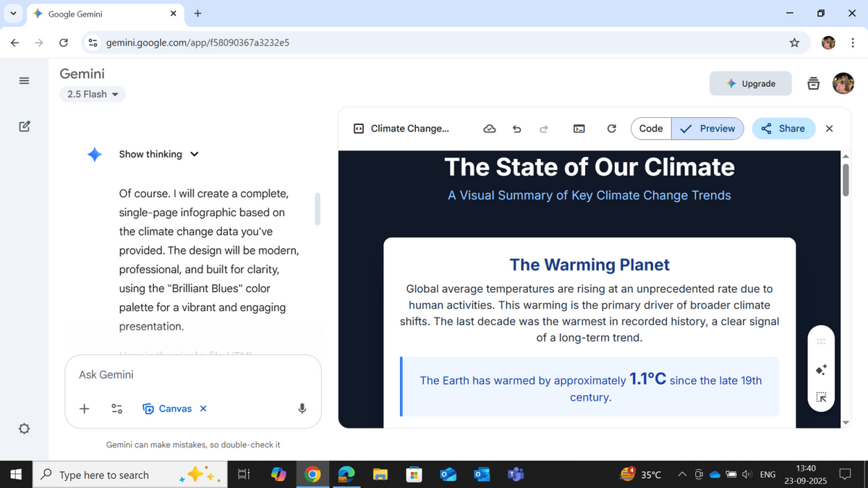Switch canvas view to Code

(650, 129)
